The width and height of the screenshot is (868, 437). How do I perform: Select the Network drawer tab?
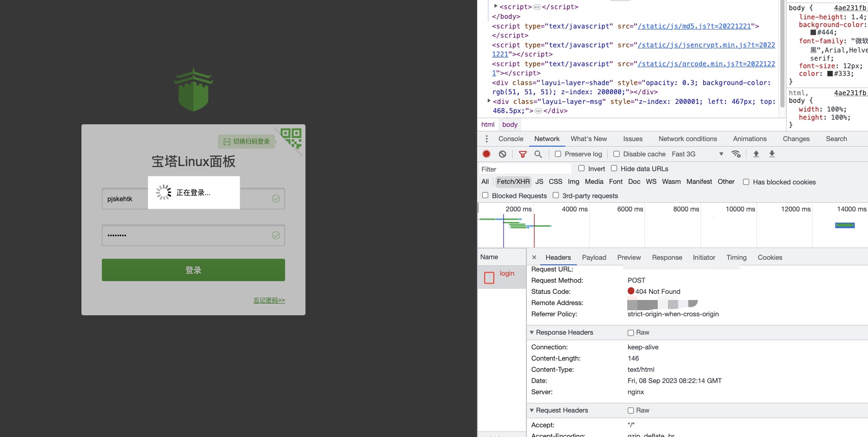pyautogui.click(x=547, y=139)
